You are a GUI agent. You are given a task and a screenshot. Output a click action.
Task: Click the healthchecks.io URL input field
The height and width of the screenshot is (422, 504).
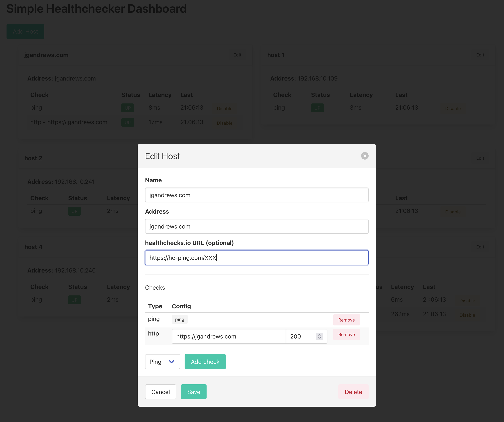tap(256, 257)
